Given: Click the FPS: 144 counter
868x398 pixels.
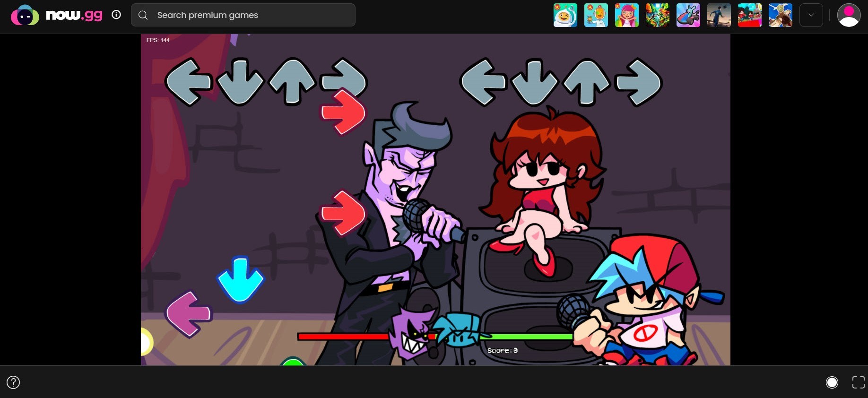Looking at the screenshot, I should point(158,40).
